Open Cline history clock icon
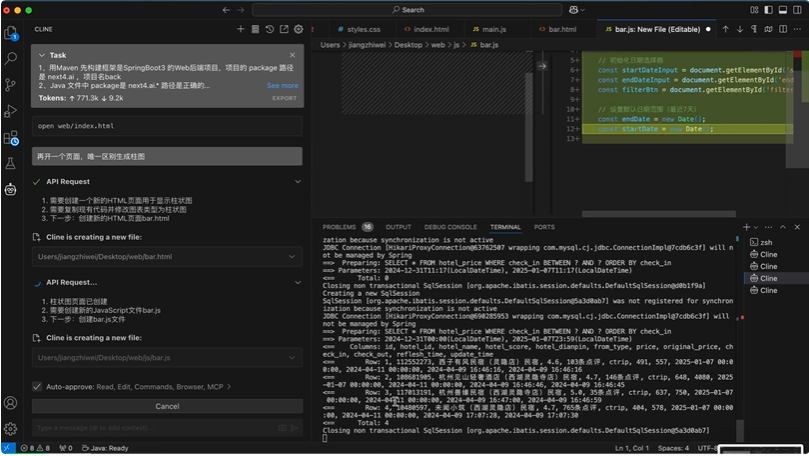809x456 pixels. (x=269, y=29)
